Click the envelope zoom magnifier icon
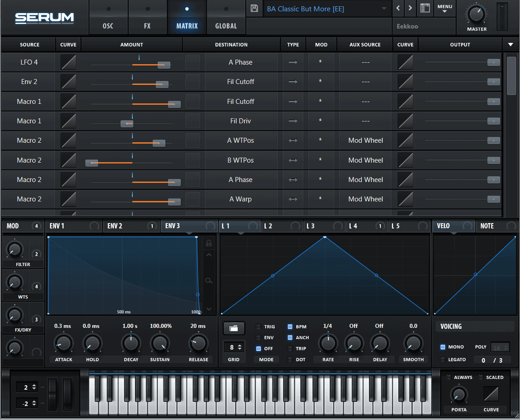 click(209, 281)
